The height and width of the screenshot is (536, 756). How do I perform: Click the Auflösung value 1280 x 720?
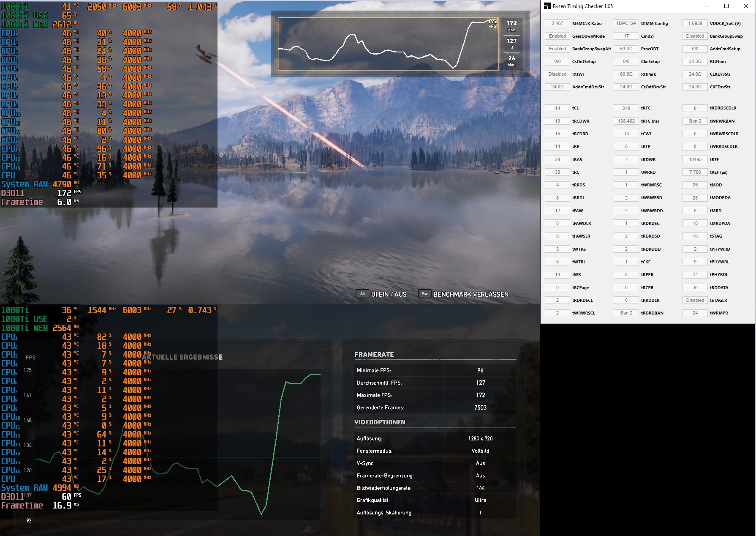coord(481,439)
